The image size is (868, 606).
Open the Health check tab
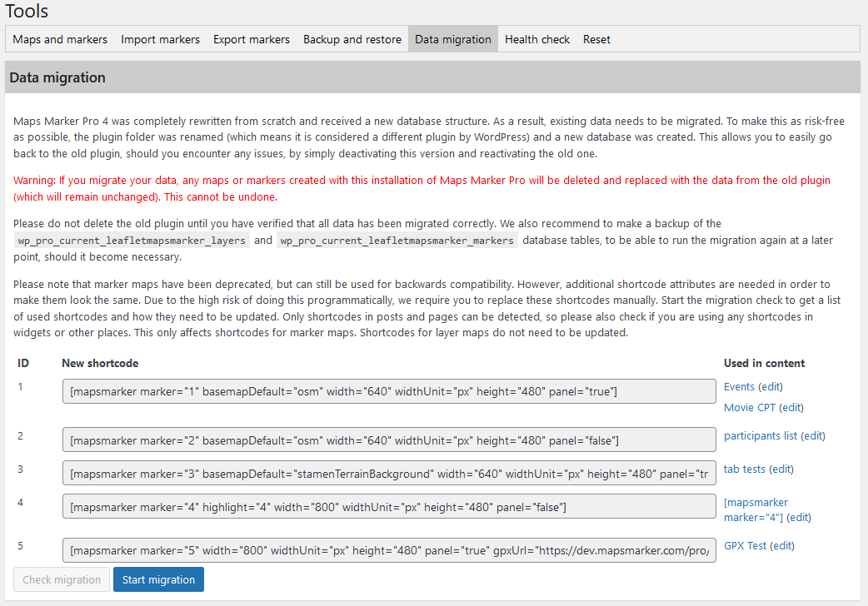point(537,39)
